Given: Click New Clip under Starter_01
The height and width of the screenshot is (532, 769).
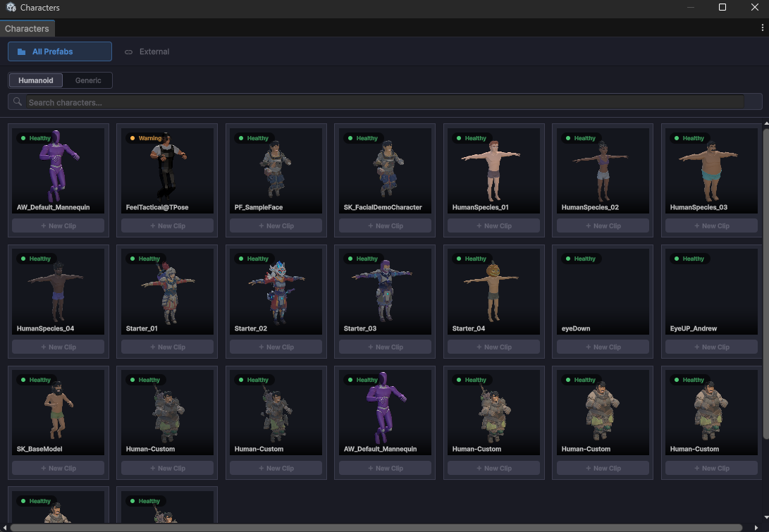Looking at the screenshot, I should click(167, 347).
